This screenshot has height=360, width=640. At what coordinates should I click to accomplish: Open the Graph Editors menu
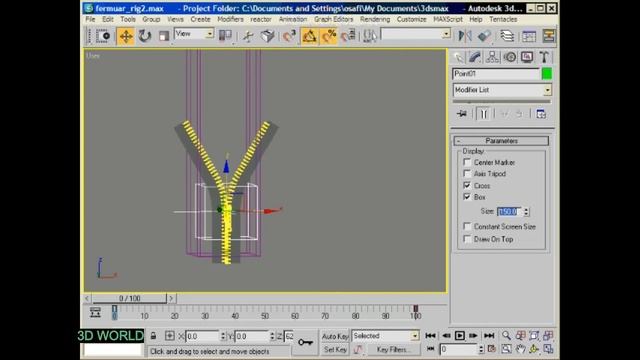tap(333, 19)
